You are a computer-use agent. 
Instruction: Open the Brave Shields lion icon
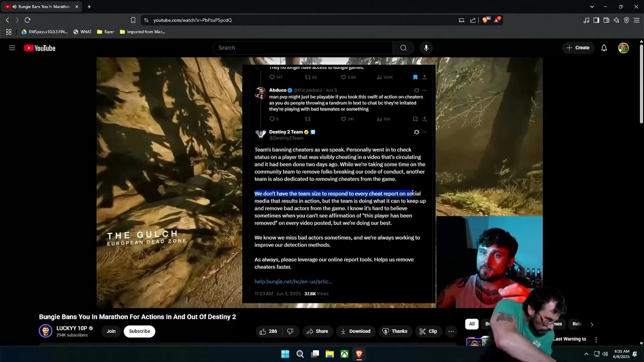(x=485, y=20)
